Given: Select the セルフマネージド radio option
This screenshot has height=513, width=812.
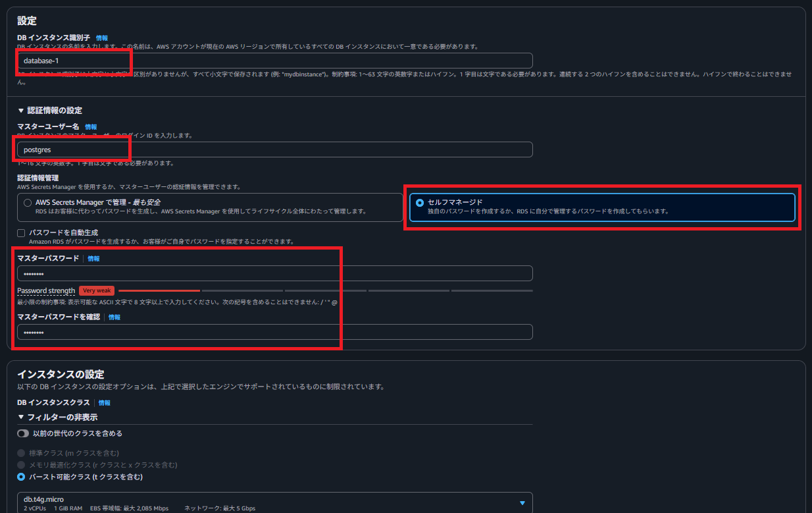Looking at the screenshot, I should click(x=420, y=203).
